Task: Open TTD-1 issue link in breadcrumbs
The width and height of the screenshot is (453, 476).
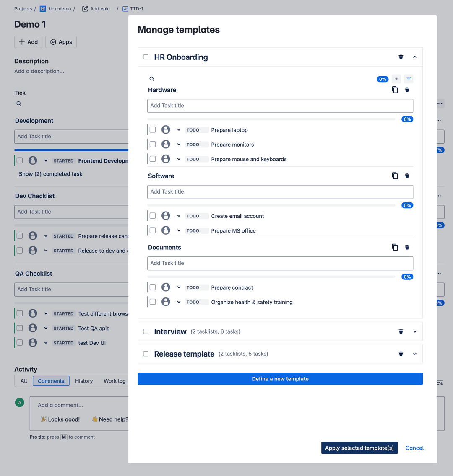Action: coord(136,9)
